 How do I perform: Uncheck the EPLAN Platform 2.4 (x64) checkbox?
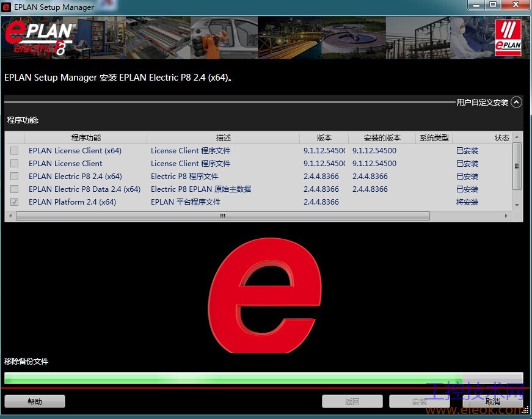click(14, 202)
